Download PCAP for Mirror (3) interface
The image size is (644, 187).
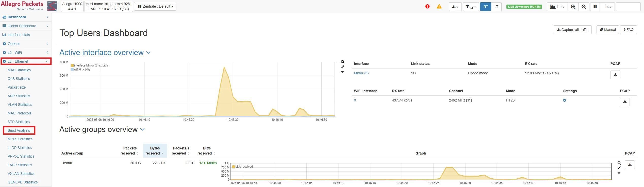coord(615,75)
